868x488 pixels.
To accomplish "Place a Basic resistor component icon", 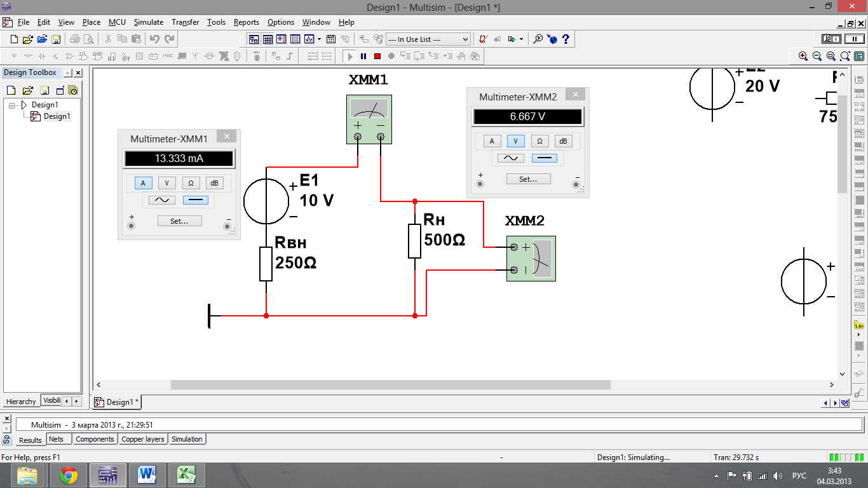I will [27, 56].
